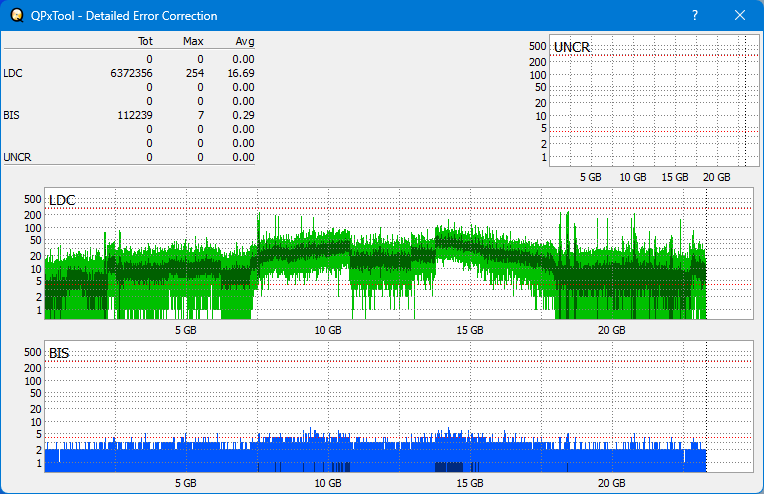Click the 20 GB axis label under BIS graph
764x494 pixels.
point(611,483)
